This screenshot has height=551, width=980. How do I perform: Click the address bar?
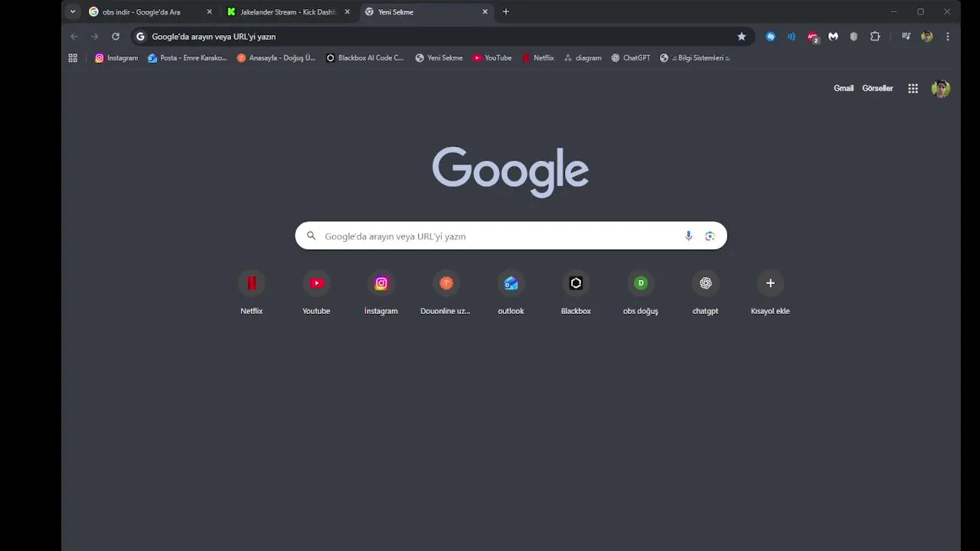click(x=443, y=36)
